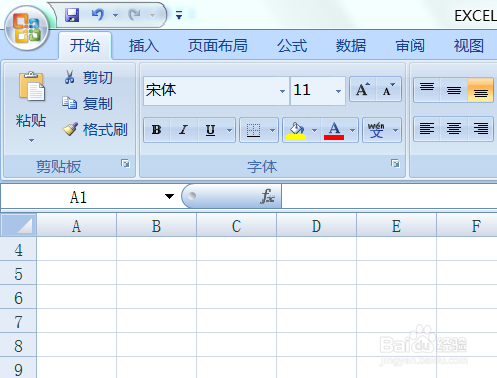Select column F header
Screen dimensions: 497x378
pos(467,226)
